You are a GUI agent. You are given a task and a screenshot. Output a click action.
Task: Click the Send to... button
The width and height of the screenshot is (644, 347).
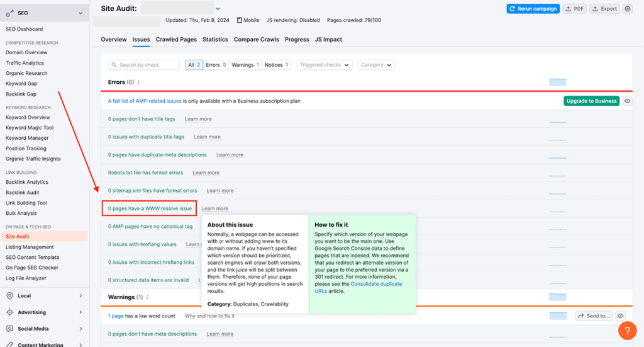click(x=594, y=316)
